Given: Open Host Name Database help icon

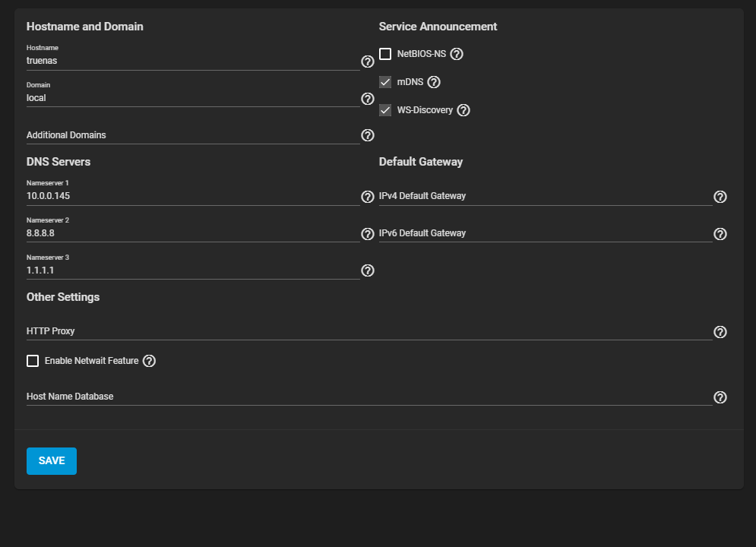Looking at the screenshot, I should coord(720,397).
